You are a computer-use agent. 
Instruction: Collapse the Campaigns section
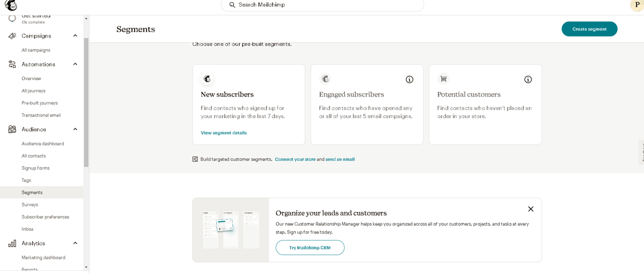[75, 36]
